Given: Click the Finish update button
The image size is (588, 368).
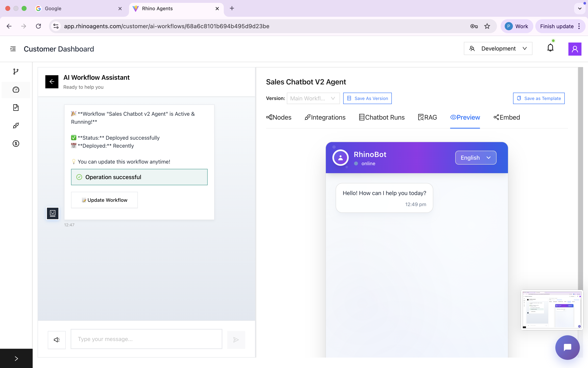Looking at the screenshot, I should coord(557,26).
